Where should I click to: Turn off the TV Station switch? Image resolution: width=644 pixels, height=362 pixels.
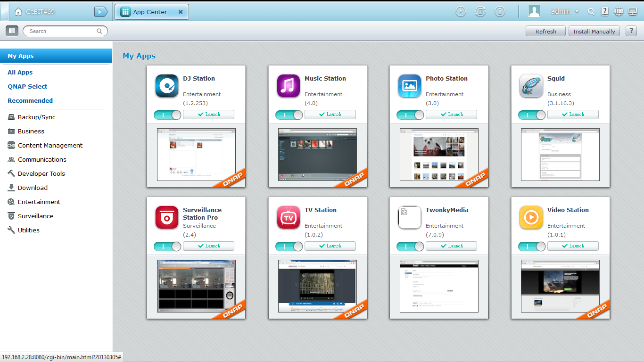(289, 246)
